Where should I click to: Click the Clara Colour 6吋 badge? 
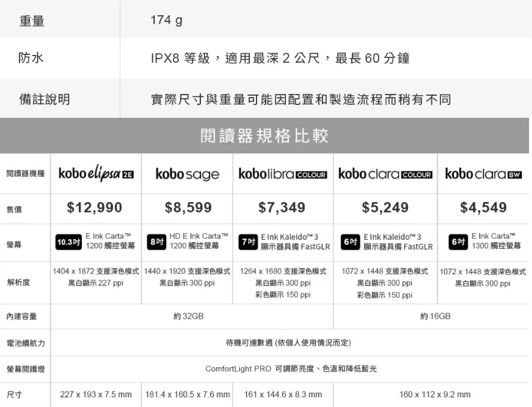pyautogui.click(x=350, y=242)
